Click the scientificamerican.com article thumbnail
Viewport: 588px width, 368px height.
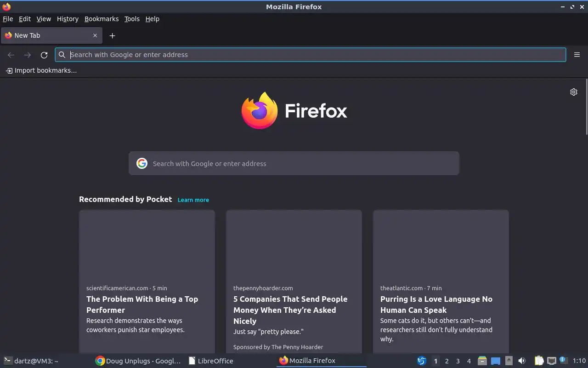click(147, 244)
